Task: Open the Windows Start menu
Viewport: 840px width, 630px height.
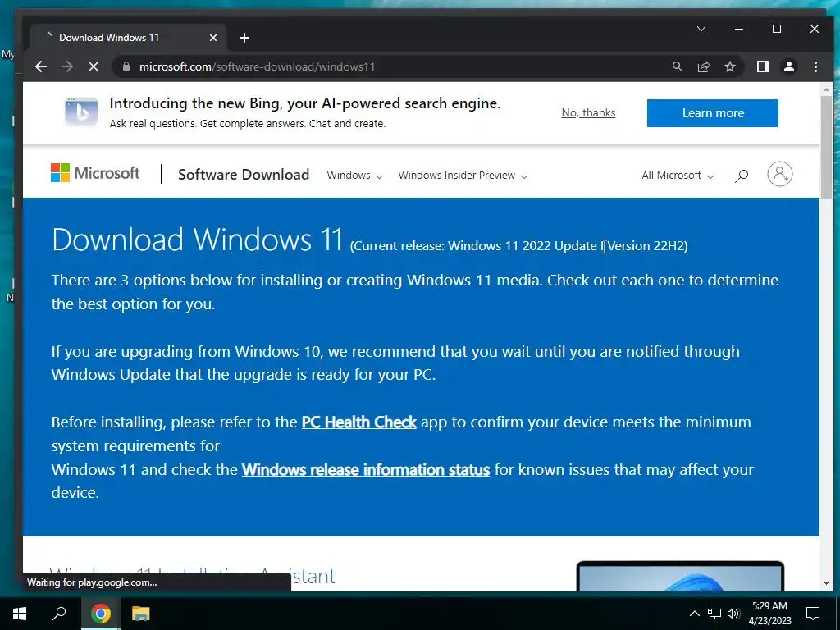Action: coord(20,614)
